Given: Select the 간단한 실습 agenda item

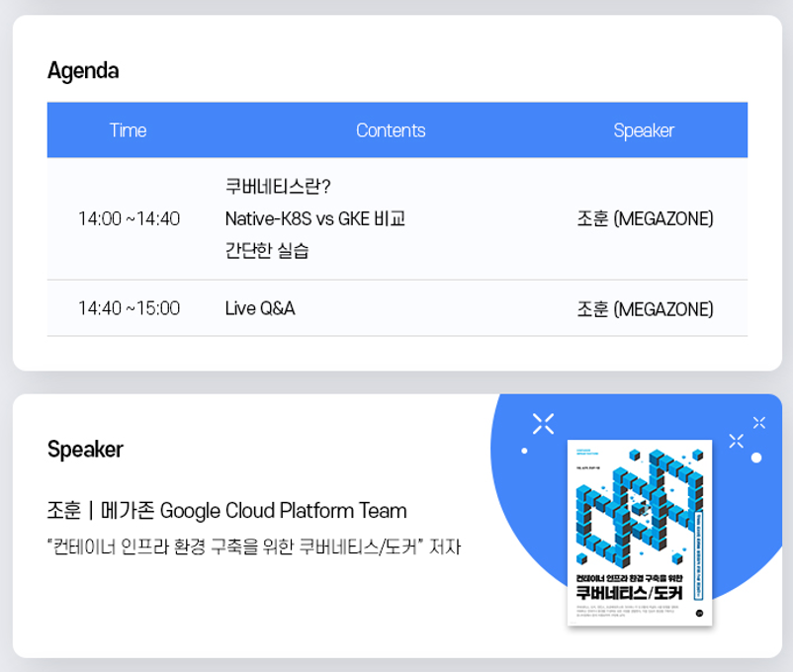Looking at the screenshot, I should pos(267,250).
